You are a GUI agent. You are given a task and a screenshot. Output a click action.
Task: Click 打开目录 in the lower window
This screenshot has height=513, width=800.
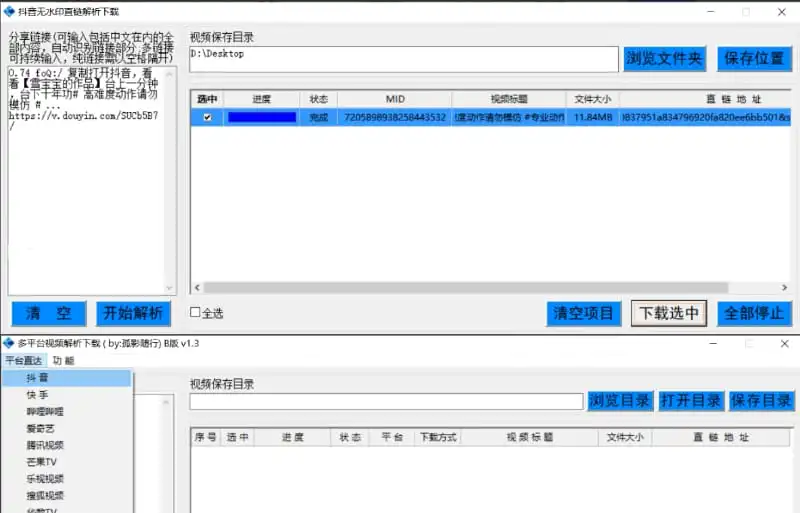click(690, 401)
